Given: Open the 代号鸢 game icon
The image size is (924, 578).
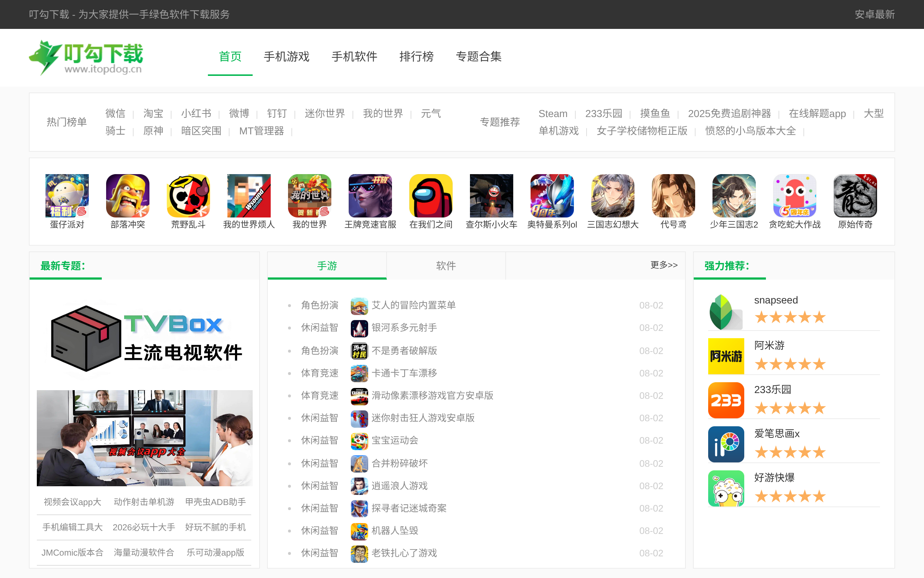Looking at the screenshot, I should [x=674, y=196].
